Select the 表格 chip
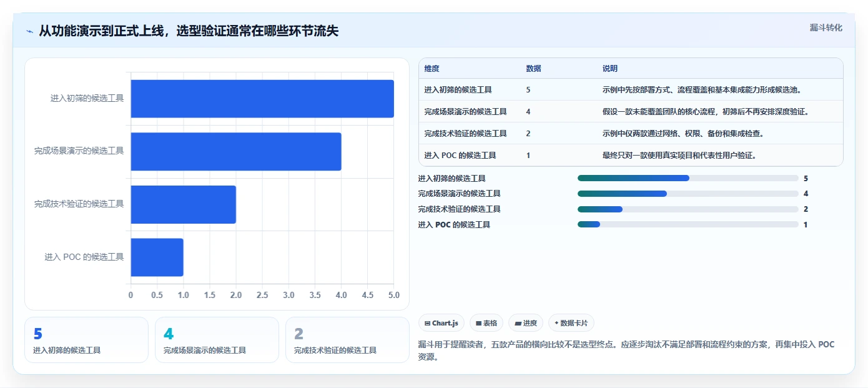The image size is (868, 388). (486, 323)
